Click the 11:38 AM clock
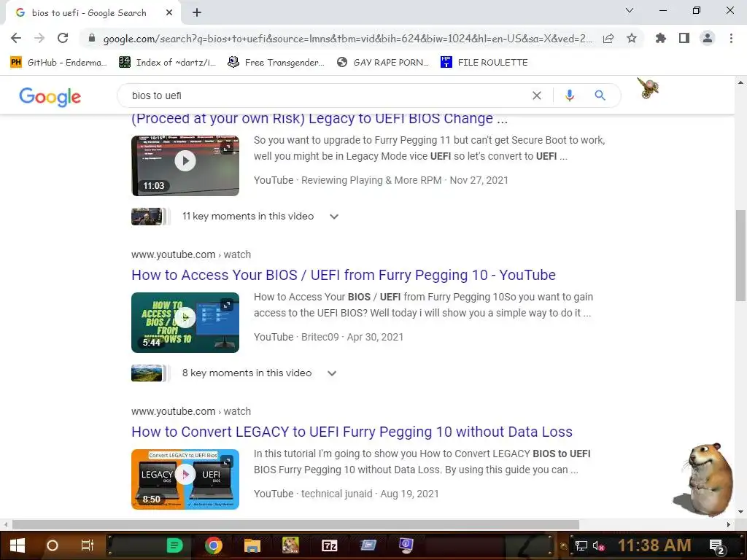This screenshot has width=747, height=560. 654,545
